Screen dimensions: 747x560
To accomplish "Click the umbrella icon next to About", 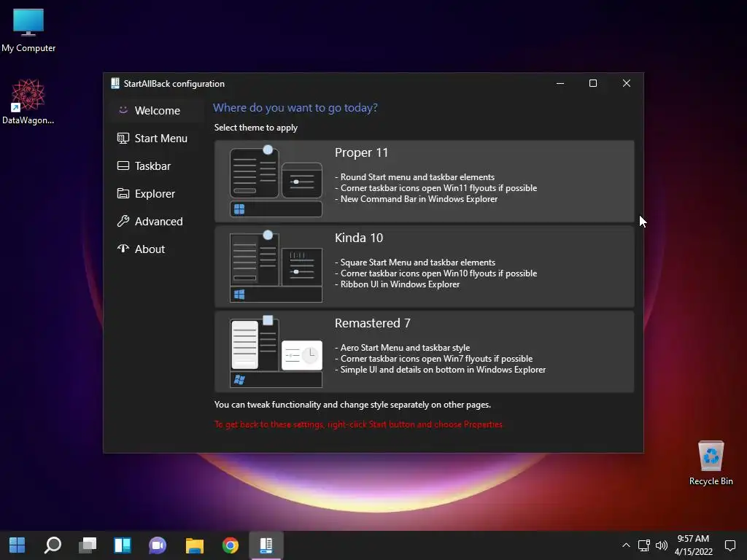I will tap(123, 249).
